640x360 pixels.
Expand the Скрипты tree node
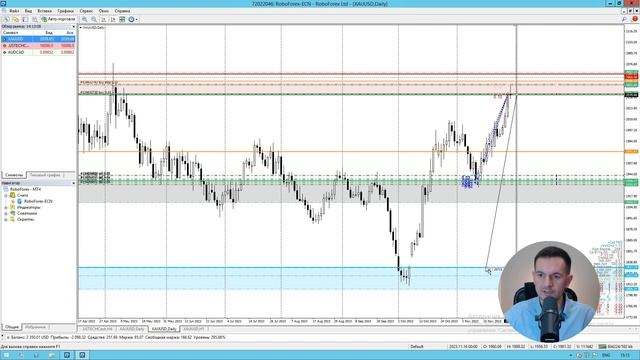(x=6, y=219)
